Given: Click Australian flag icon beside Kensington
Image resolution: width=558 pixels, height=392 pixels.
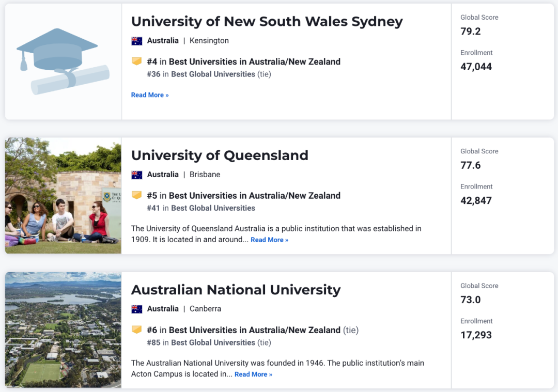Looking at the screenshot, I should (x=136, y=41).
